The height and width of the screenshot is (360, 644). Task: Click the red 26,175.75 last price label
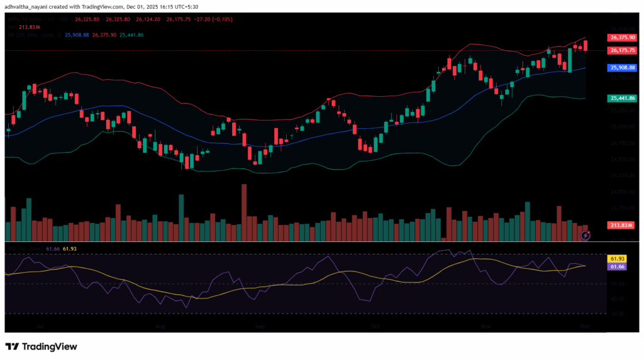point(621,50)
